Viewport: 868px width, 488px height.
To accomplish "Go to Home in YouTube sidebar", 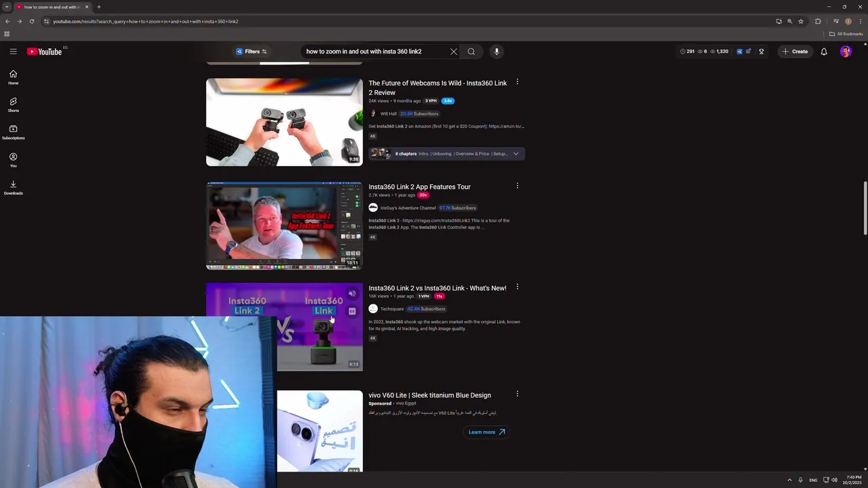I will (x=13, y=77).
